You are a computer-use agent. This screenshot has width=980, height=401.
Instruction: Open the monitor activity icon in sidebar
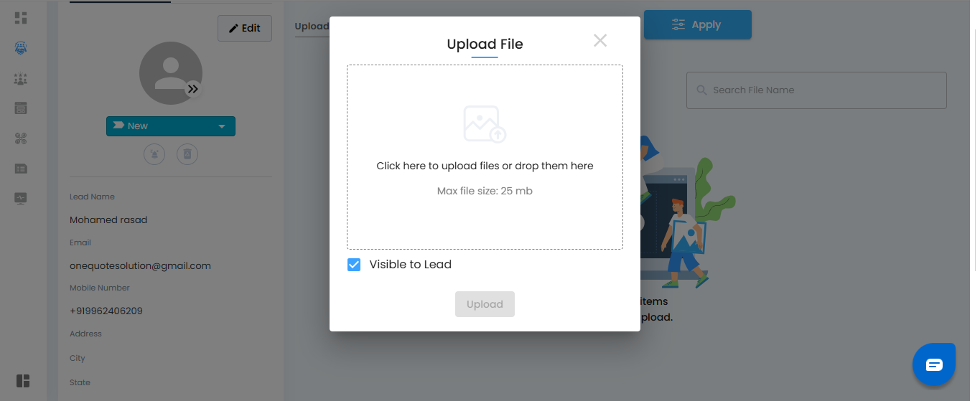tap(21, 198)
